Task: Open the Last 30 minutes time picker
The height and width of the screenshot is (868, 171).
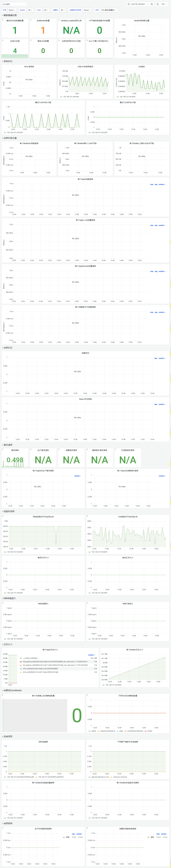Action: (138, 4)
